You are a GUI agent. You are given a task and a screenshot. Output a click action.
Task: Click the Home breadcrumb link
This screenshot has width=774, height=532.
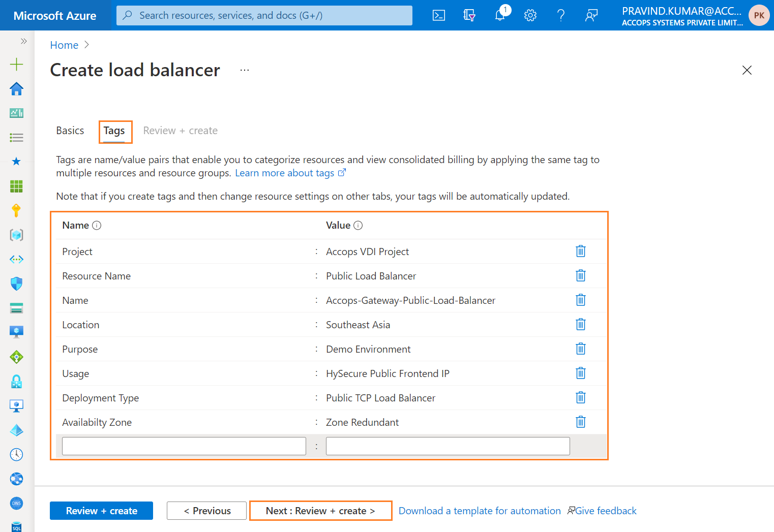pyautogui.click(x=64, y=45)
